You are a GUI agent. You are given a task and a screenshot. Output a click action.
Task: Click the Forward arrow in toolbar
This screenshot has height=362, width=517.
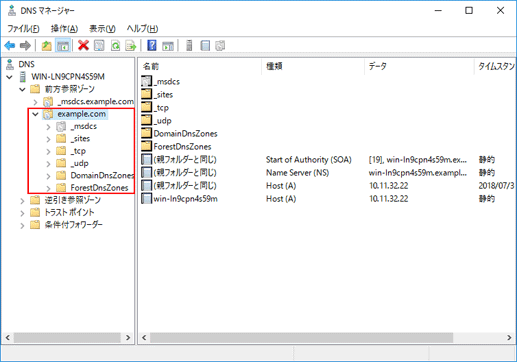click(25, 45)
